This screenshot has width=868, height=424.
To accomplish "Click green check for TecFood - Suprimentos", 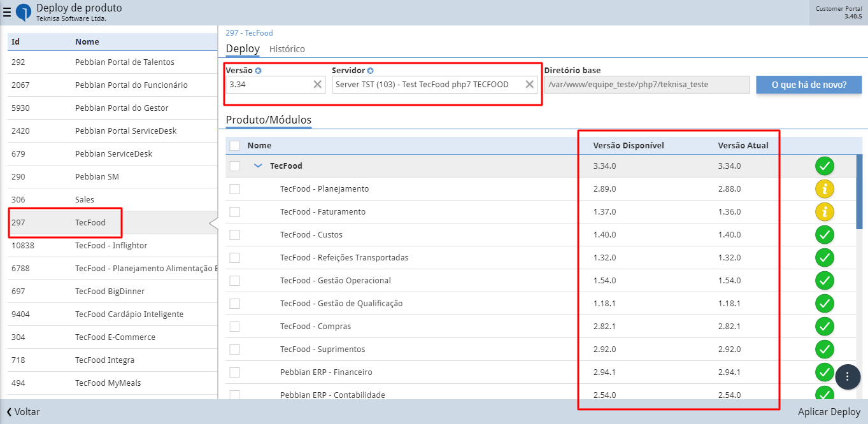I will tap(825, 350).
